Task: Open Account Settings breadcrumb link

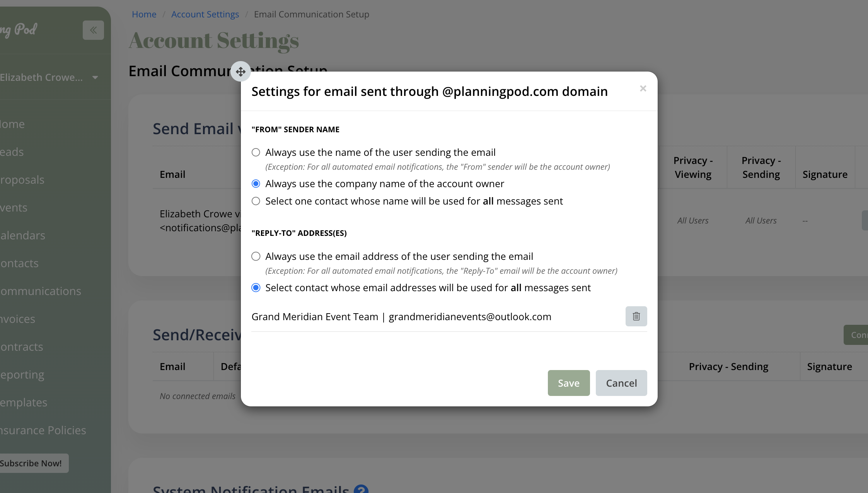Action: click(205, 14)
